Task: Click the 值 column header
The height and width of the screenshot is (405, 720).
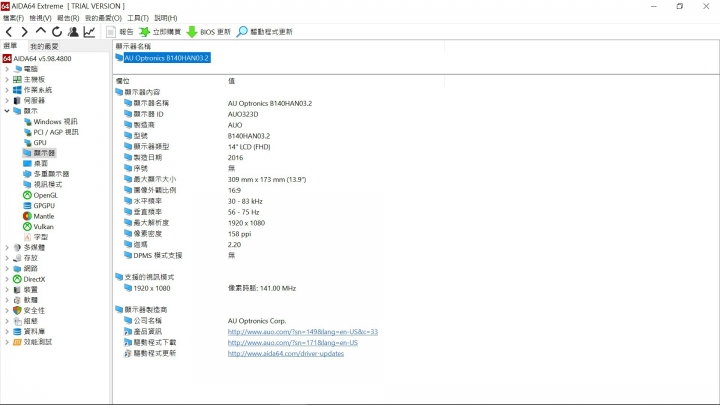Action: [x=231, y=81]
